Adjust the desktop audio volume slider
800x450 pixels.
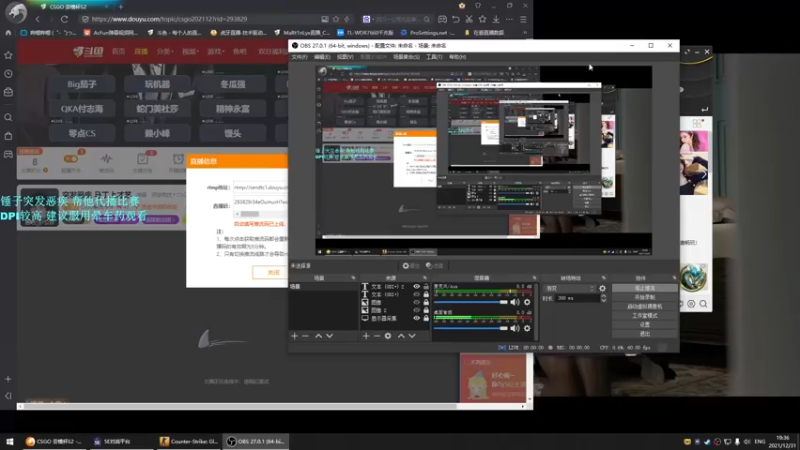click(x=470, y=328)
